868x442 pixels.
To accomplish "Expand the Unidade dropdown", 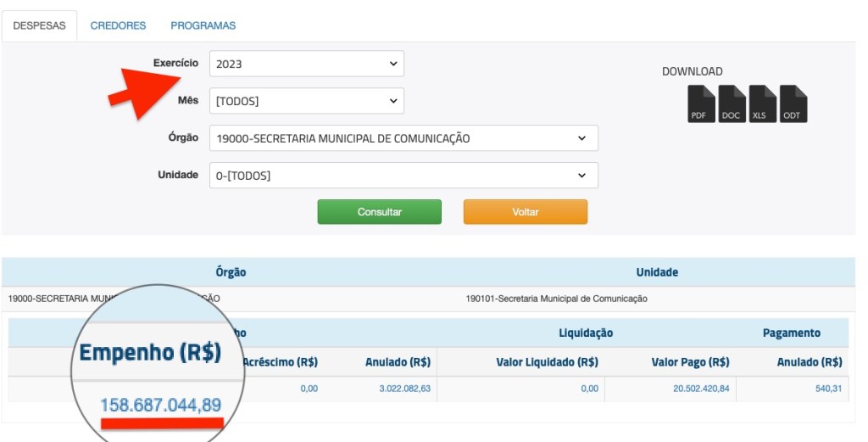I will tap(403, 176).
